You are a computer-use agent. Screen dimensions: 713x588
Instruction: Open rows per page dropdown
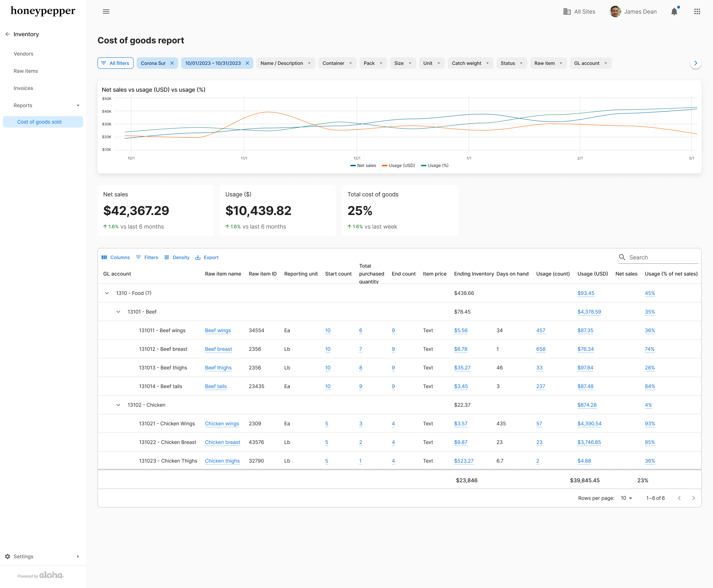tap(626, 498)
